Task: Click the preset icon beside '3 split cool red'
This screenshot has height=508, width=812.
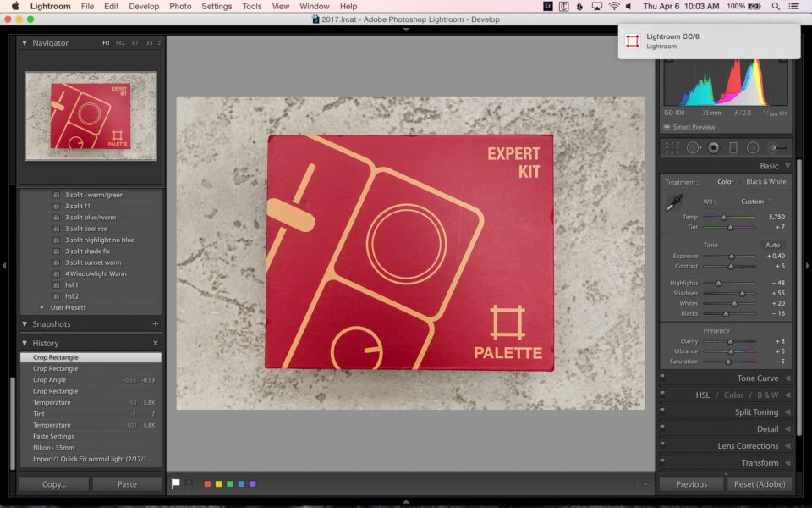Action: (x=56, y=229)
